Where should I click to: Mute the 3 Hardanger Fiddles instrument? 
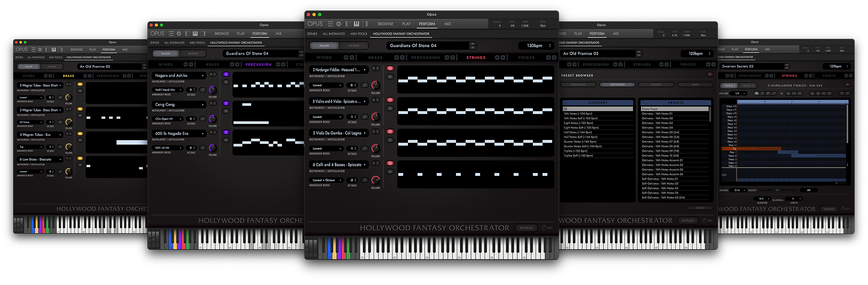click(373, 69)
